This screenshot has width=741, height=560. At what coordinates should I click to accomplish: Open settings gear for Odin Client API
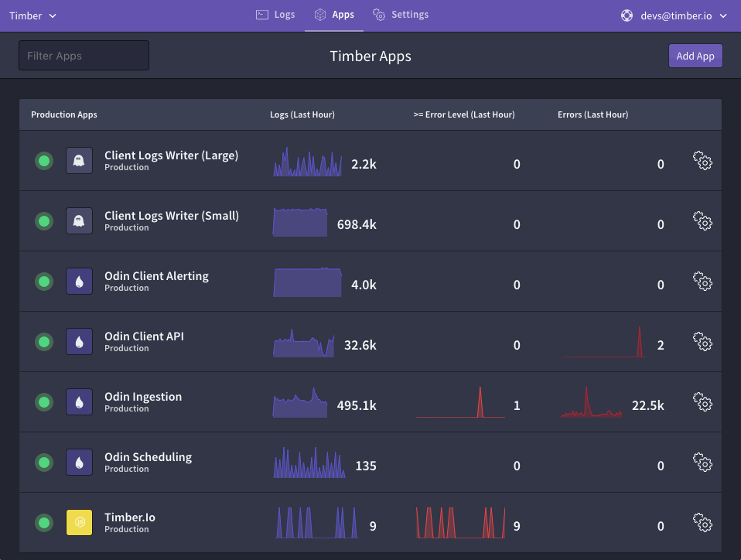click(702, 342)
